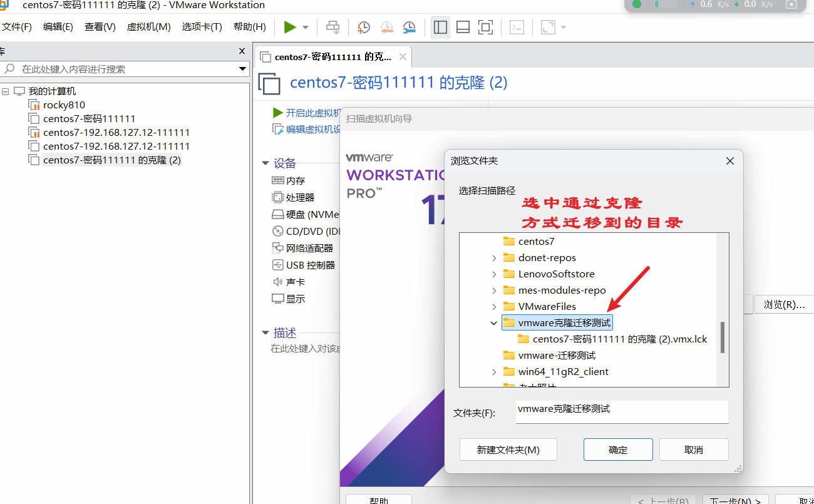Click the take snapshot clock icon
This screenshot has width=814, height=504.
coord(364,27)
